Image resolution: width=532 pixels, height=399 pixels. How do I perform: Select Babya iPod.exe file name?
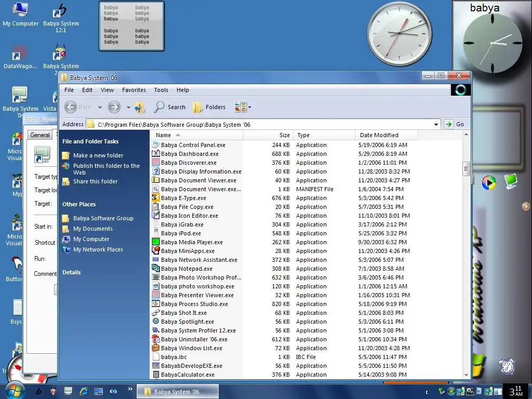[x=181, y=233]
